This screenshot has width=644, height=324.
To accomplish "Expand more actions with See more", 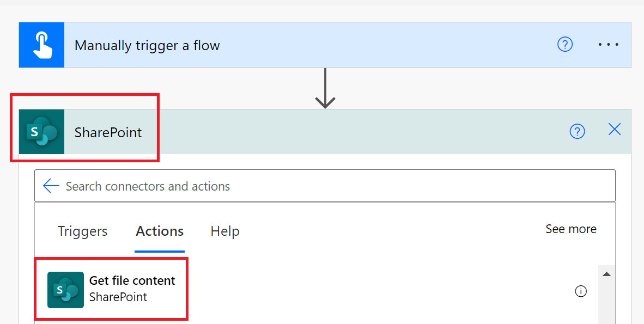I will coord(570,229).
